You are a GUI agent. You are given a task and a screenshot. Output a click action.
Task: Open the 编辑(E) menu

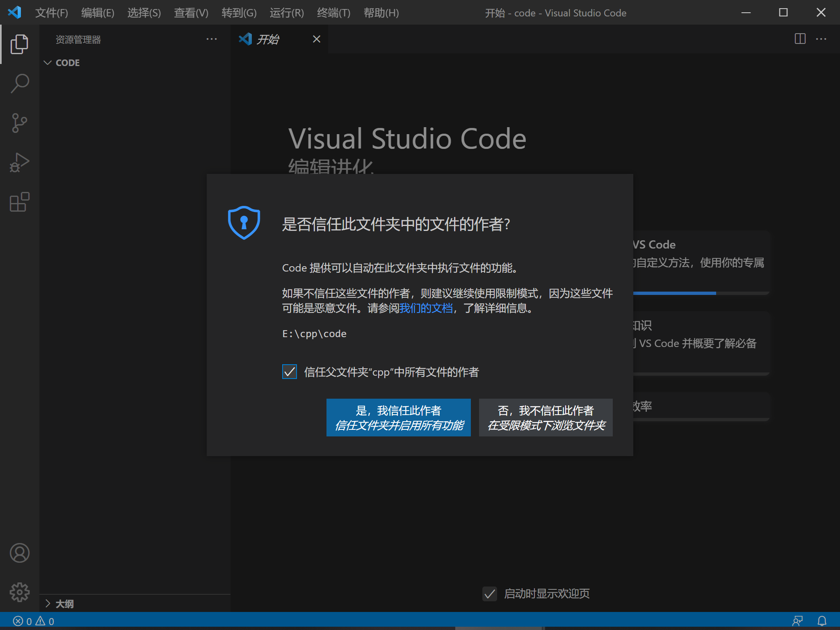click(x=98, y=13)
